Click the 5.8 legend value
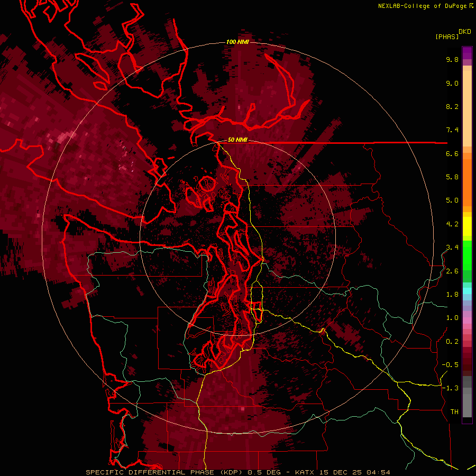The image size is (476, 476). [x=452, y=177]
